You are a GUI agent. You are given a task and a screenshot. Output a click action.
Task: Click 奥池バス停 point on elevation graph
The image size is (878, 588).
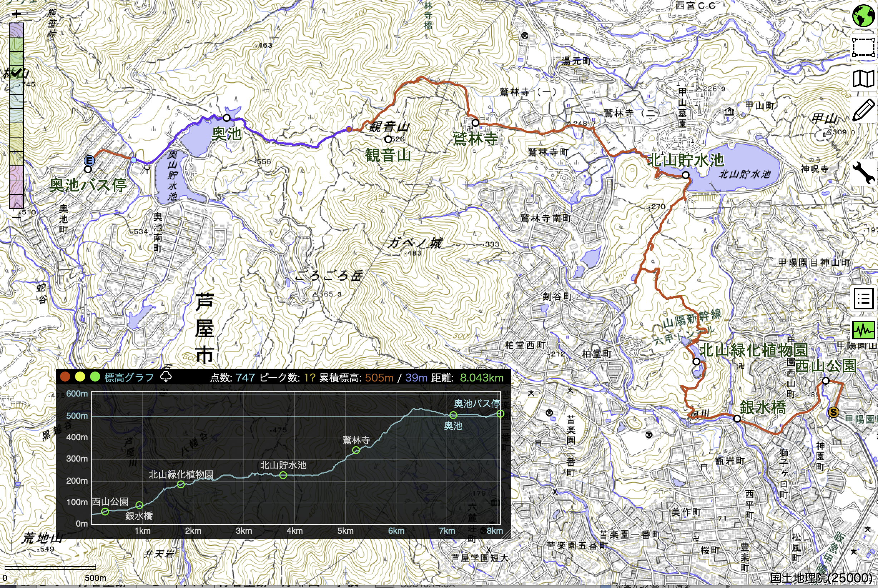(x=500, y=414)
